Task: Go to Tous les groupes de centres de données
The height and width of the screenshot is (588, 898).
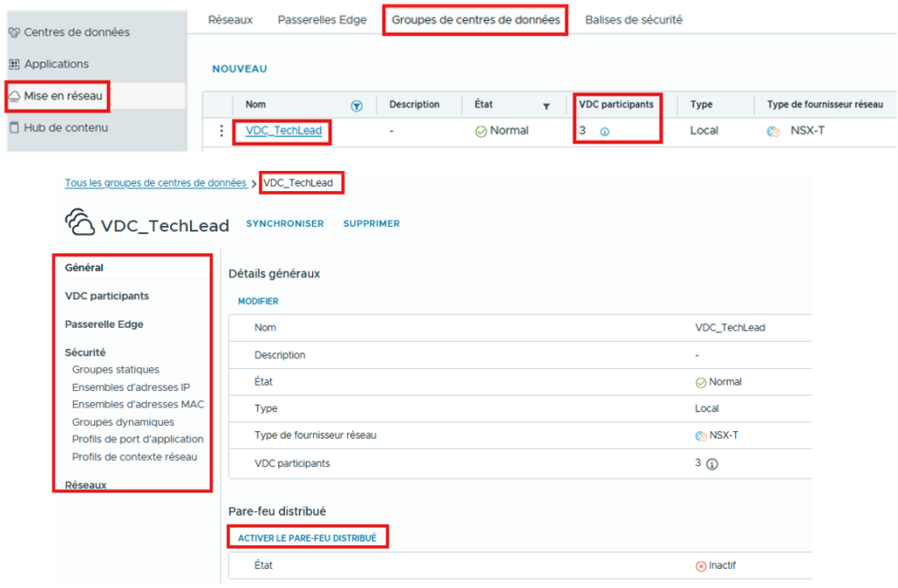Action: [155, 183]
